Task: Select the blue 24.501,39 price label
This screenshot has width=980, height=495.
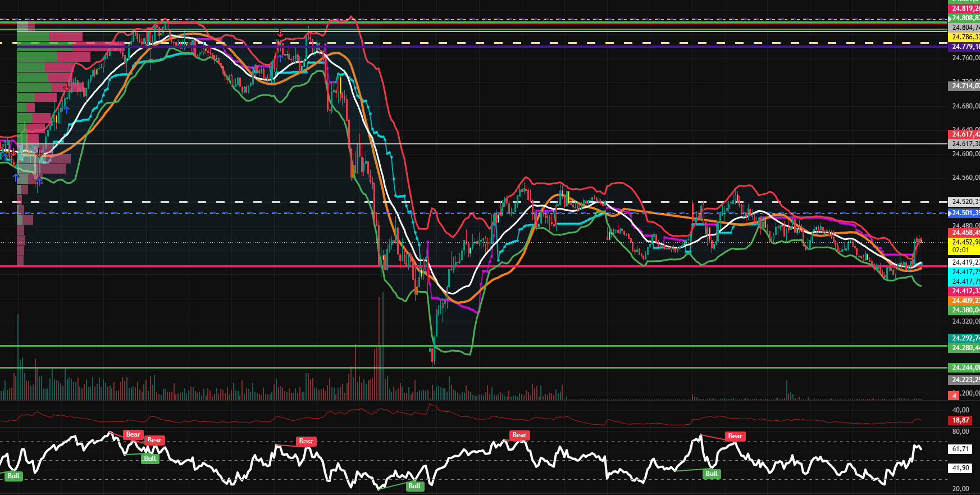Action: [964, 213]
